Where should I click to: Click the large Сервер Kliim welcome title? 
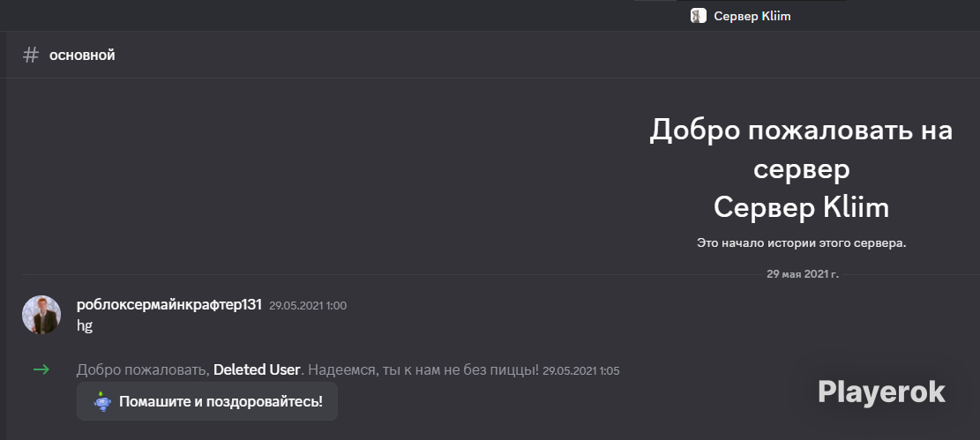click(x=801, y=207)
